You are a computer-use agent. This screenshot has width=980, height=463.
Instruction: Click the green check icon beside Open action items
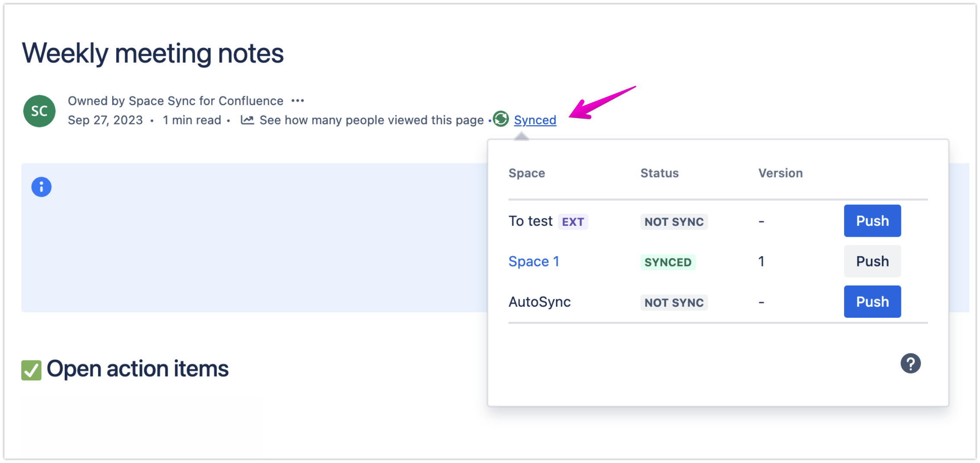tap(31, 369)
